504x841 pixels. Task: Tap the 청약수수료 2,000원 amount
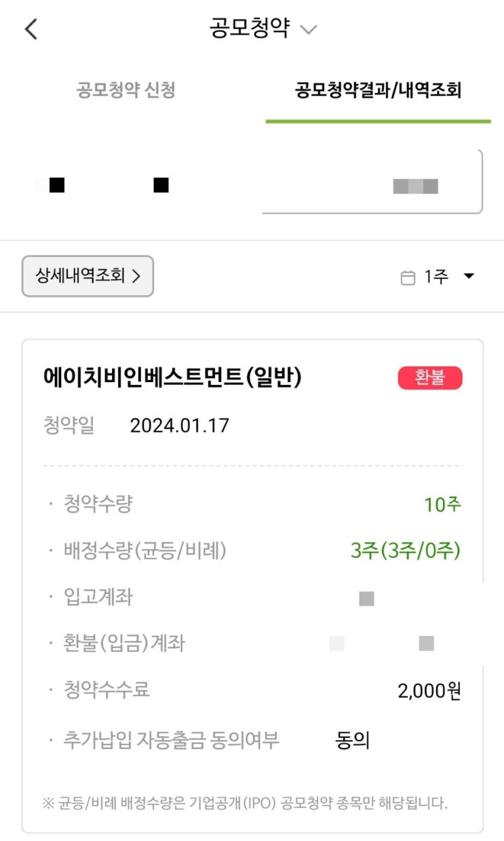coord(429,691)
